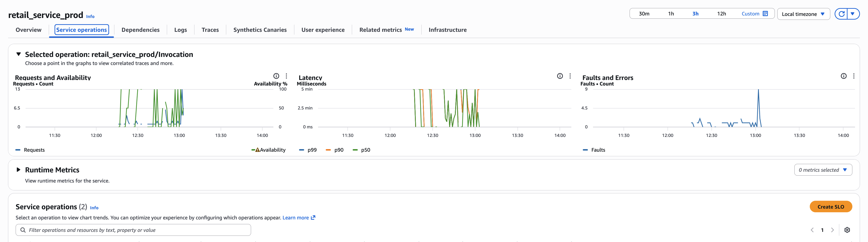Image resolution: width=868 pixels, height=242 pixels.
Task: Toggle the Availability legend series
Action: (269, 150)
